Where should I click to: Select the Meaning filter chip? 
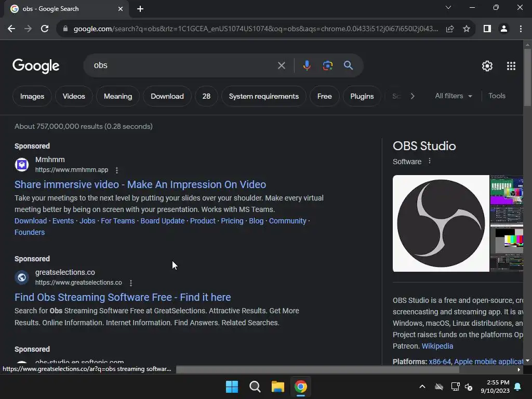click(x=118, y=96)
